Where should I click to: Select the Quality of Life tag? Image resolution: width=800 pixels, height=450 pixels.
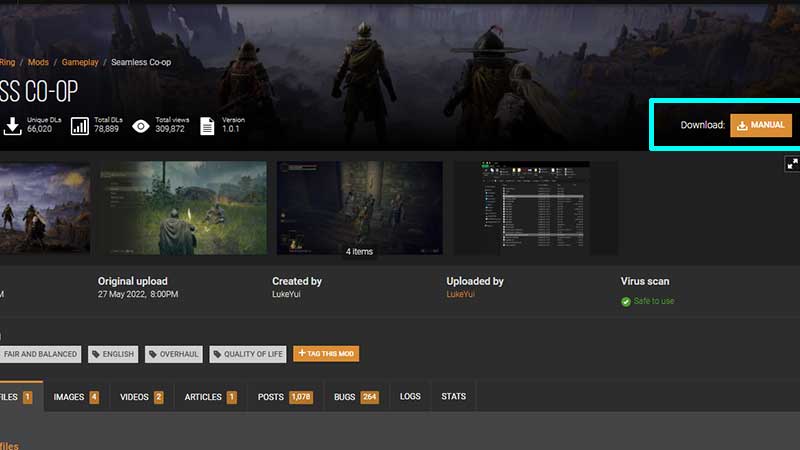248,354
